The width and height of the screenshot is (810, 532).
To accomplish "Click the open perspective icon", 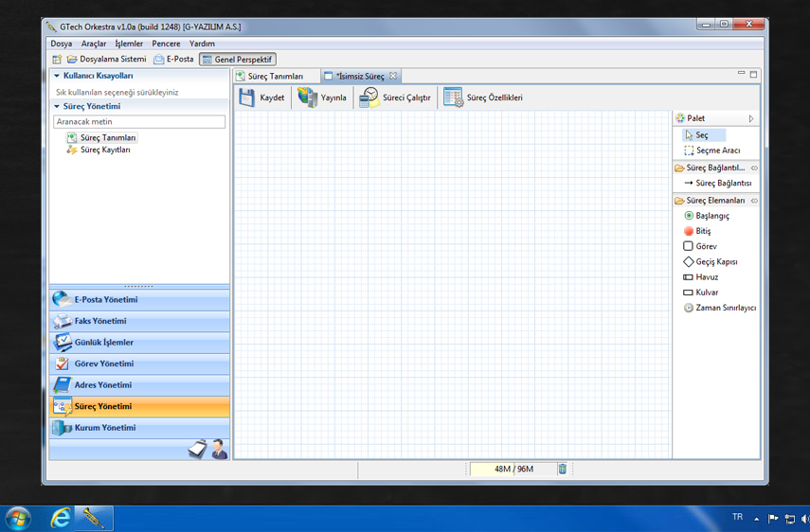I will pyautogui.click(x=57, y=60).
